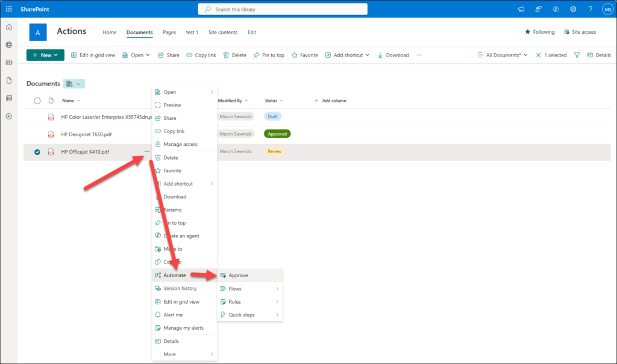The width and height of the screenshot is (617, 364).
Task: Switch to the Pages navigation tab
Action: tap(169, 33)
